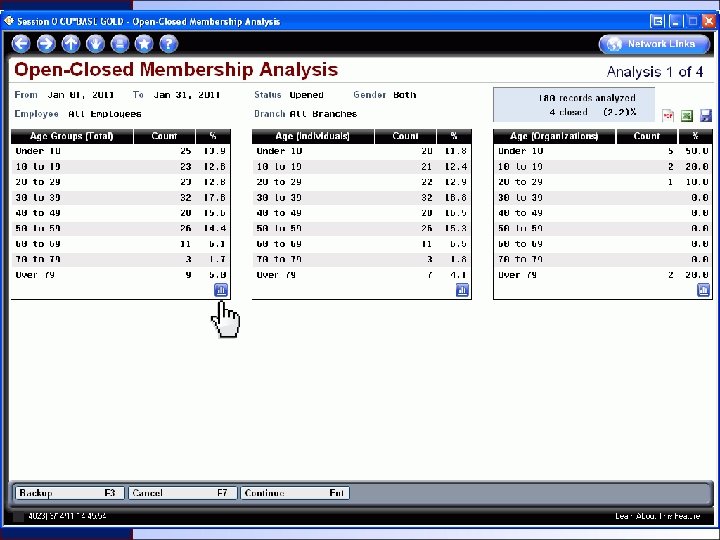
Task: Click the down arrow toolbar icon
Action: tap(95, 44)
